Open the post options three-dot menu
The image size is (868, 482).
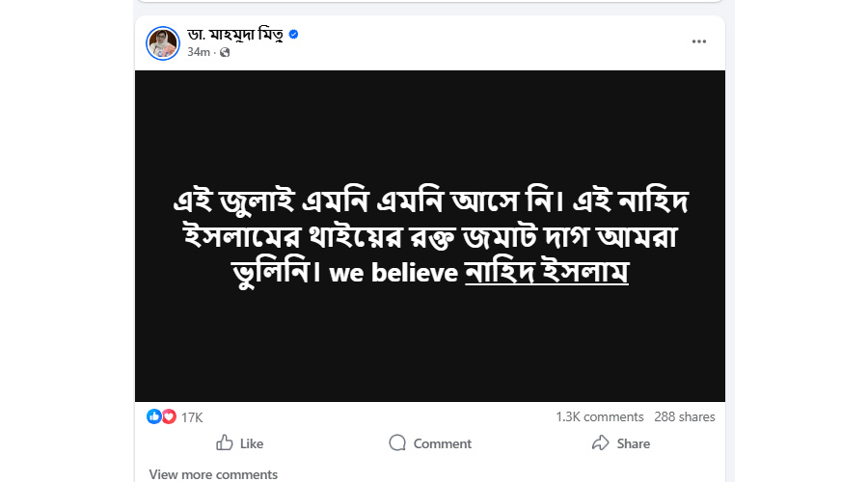(x=699, y=41)
